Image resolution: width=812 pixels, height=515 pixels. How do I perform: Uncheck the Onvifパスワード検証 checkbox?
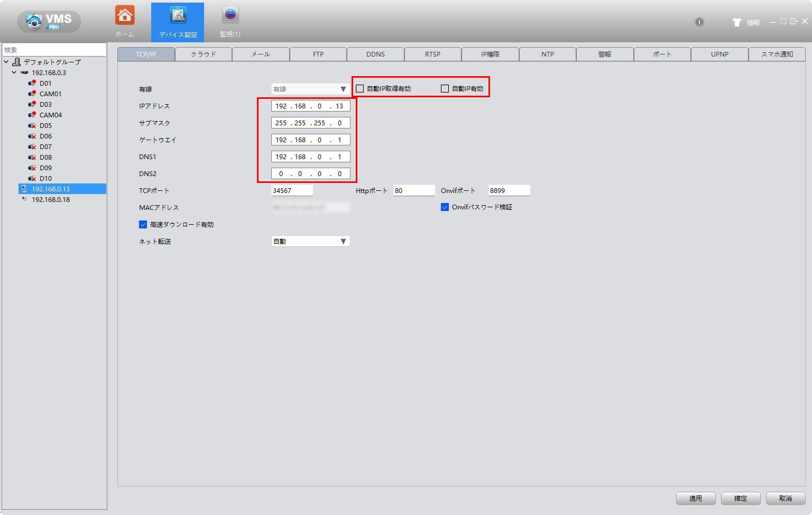[x=445, y=207]
